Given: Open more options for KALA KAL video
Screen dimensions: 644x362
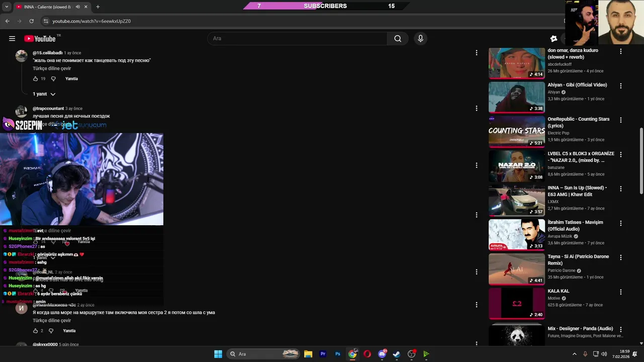Looking at the screenshot, I should (x=620, y=292).
